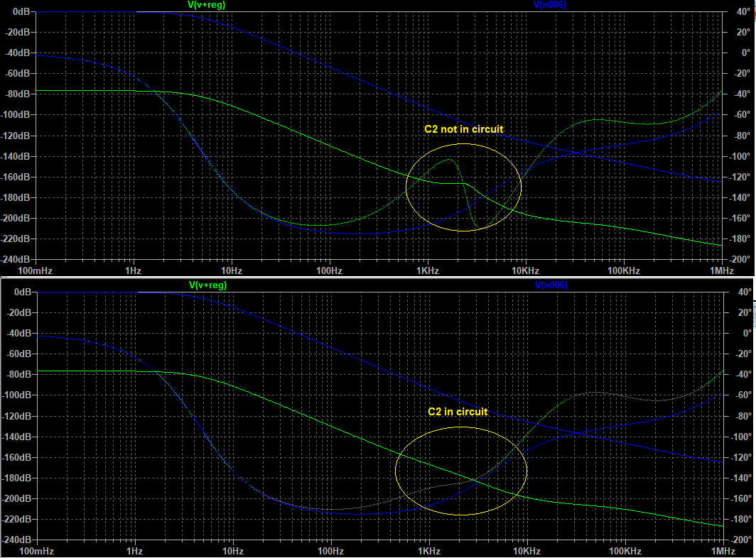
Task: Click the -140° label on bottom plot's right axis
Action: [x=741, y=478]
